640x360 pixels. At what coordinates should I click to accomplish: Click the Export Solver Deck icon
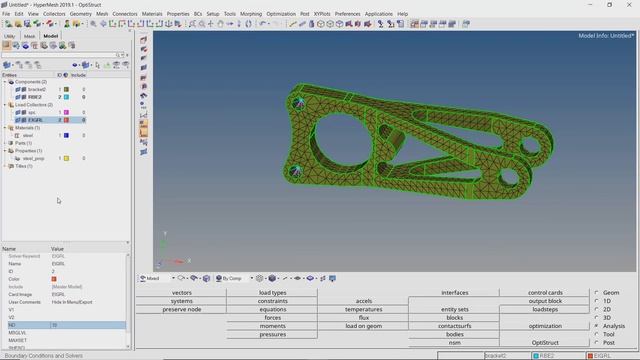point(50,24)
